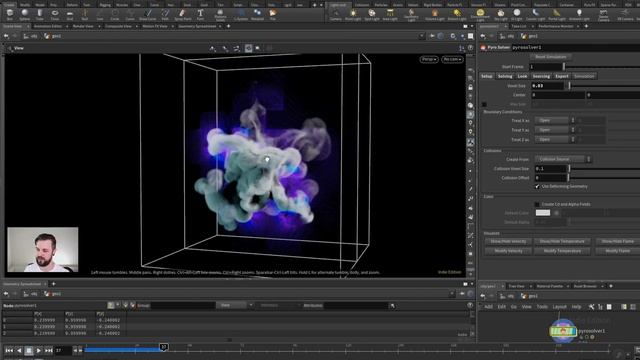Select the Metaball shelf tool

[257, 15]
